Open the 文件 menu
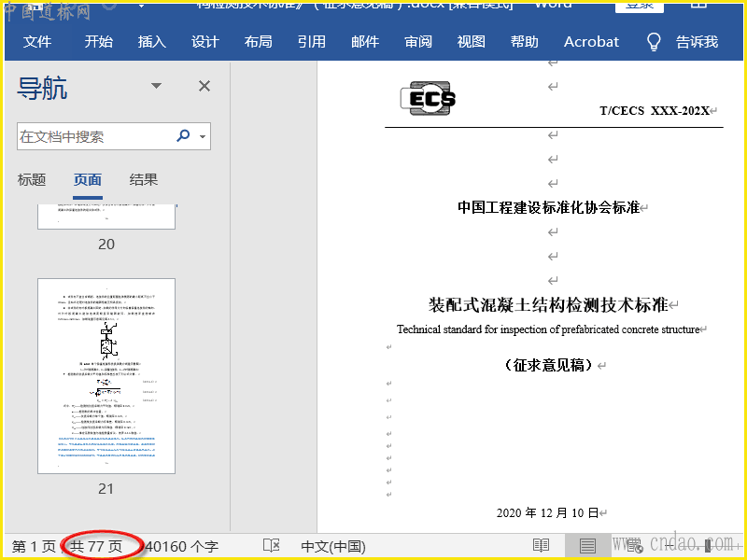This screenshot has height=560, width=747. (37, 41)
